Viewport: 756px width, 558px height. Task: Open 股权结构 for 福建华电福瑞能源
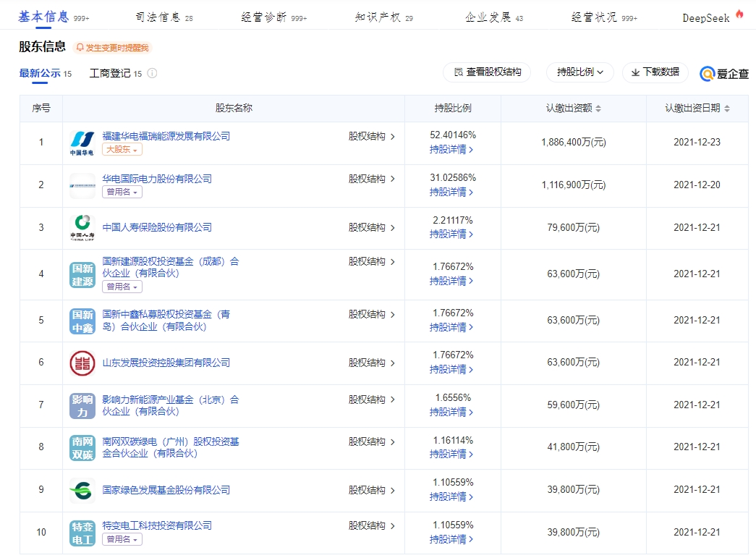click(371, 137)
